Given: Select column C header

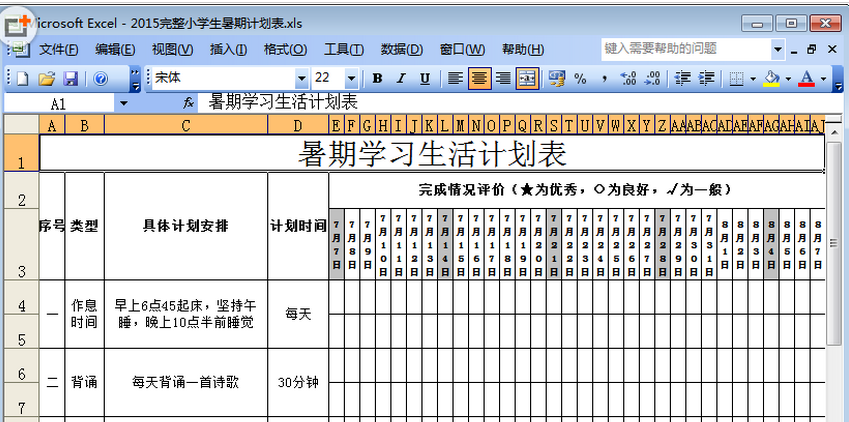Looking at the screenshot, I should [186, 126].
